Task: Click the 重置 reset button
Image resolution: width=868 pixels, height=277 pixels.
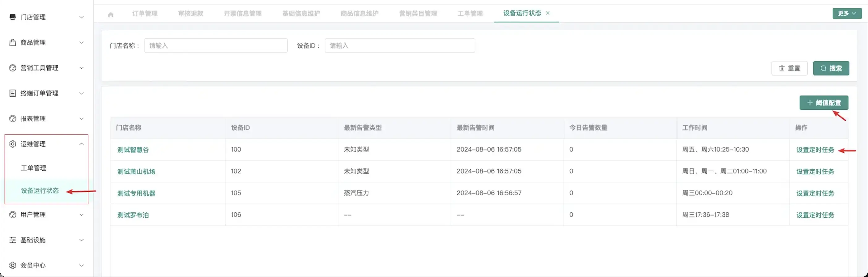Action: click(x=789, y=68)
